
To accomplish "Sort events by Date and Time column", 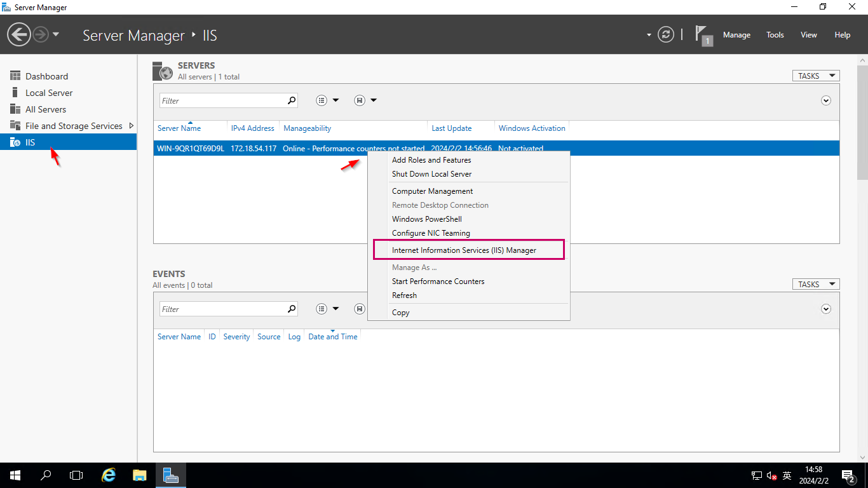I will 333,337.
